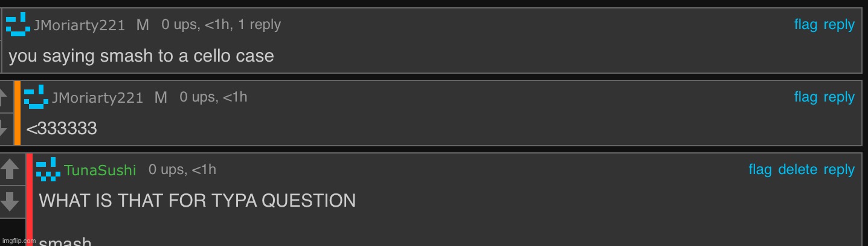Flag the TunaSushi comment

click(x=760, y=170)
